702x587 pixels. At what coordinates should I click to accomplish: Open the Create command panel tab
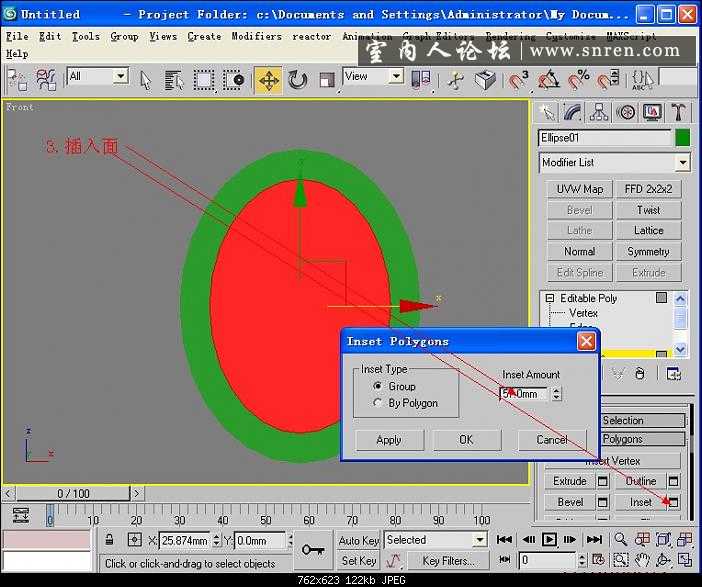coord(548,112)
